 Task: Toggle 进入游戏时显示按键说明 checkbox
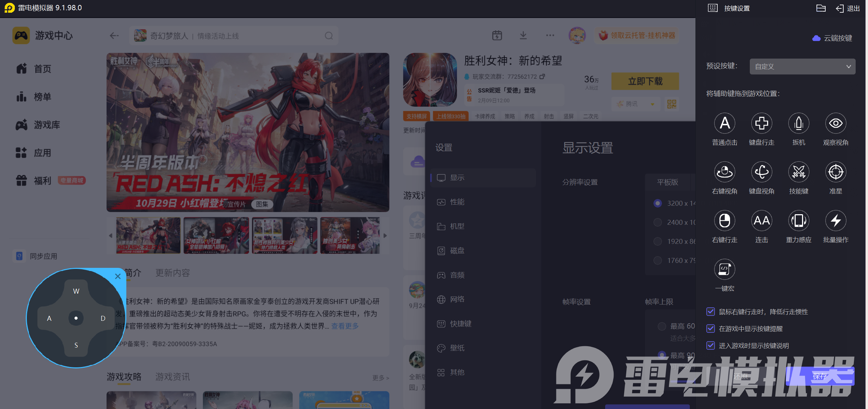coord(711,345)
